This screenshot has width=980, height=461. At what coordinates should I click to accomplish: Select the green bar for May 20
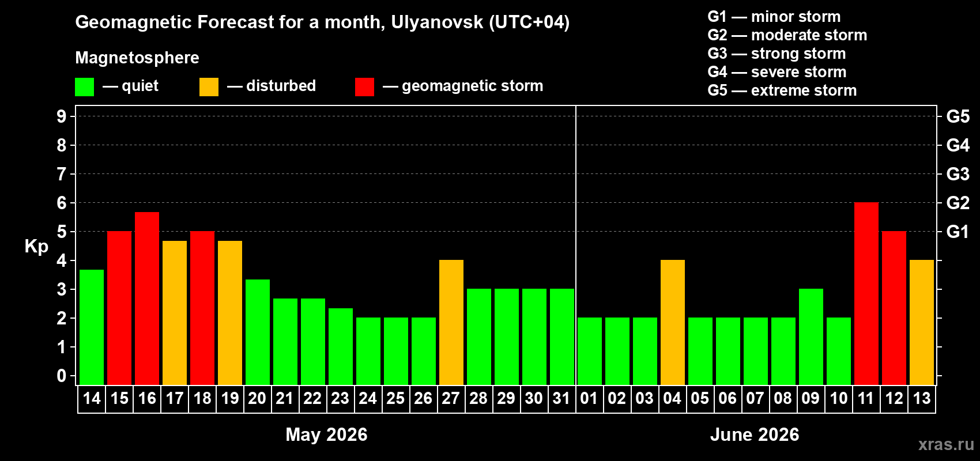[x=258, y=332]
